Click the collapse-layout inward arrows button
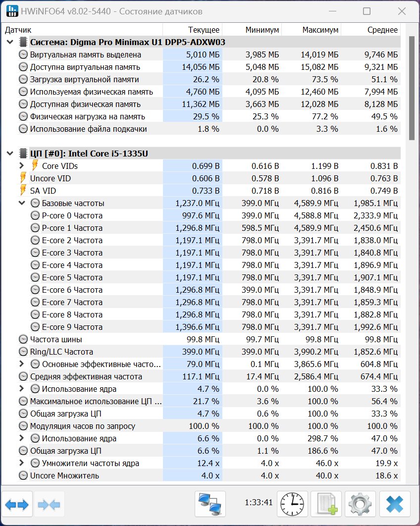 (x=49, y=504)
